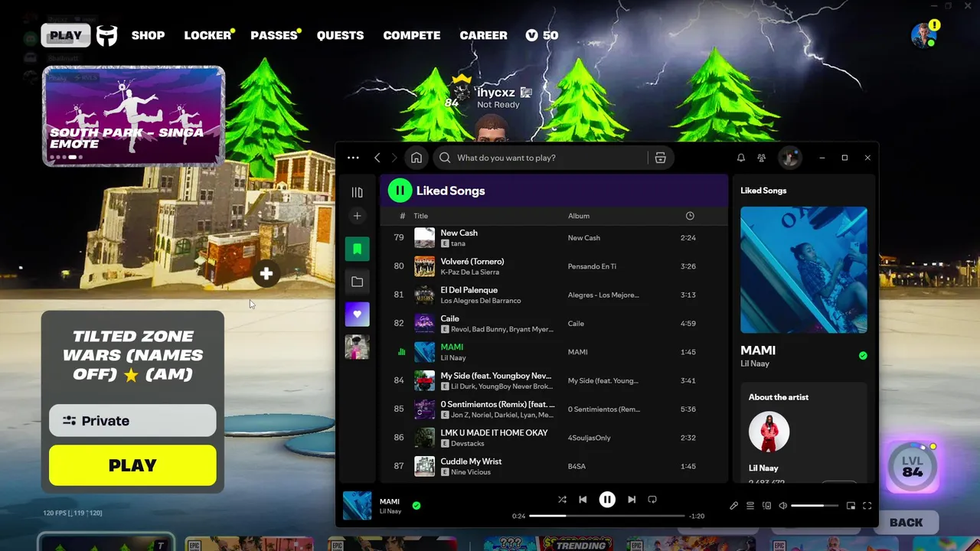The width and height of the screenshot is (980, 551).
Task: Toggle shuffle playback
Action: tap(562, 500)
